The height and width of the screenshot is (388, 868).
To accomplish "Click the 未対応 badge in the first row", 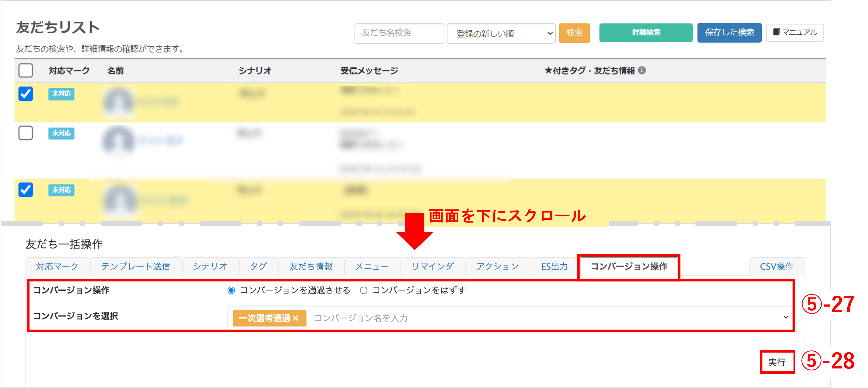I will click(61, 94).
